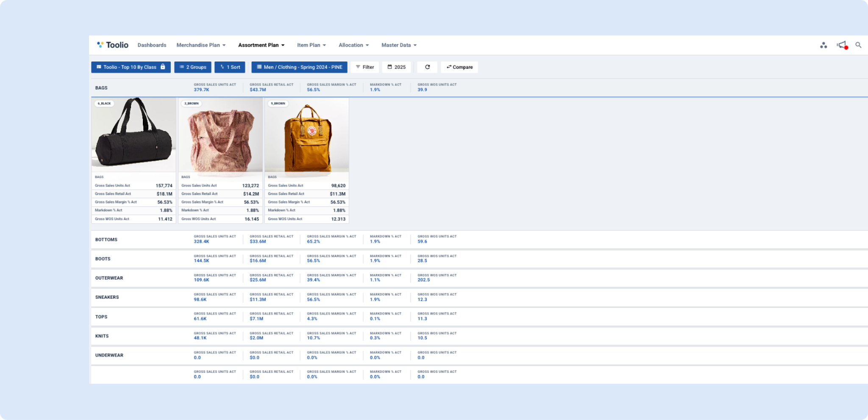Open the Filter panel
Screen dimensions: 868x420
pyautogui.click(x=365, y=67)
